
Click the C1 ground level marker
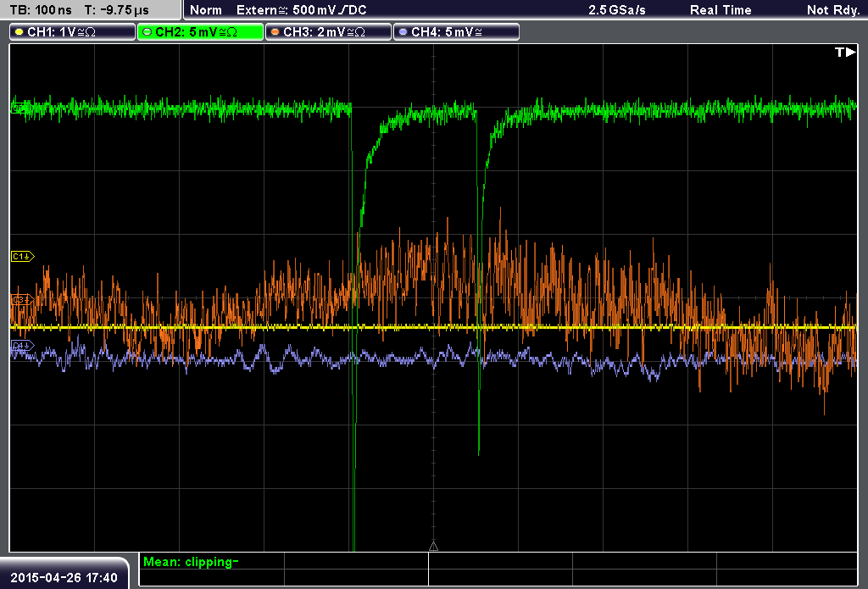(23, 256)
